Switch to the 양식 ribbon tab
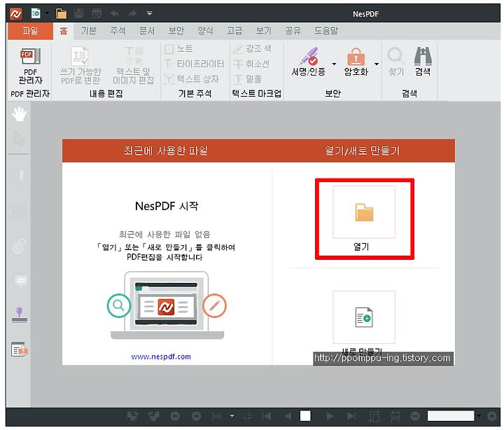 205,31
